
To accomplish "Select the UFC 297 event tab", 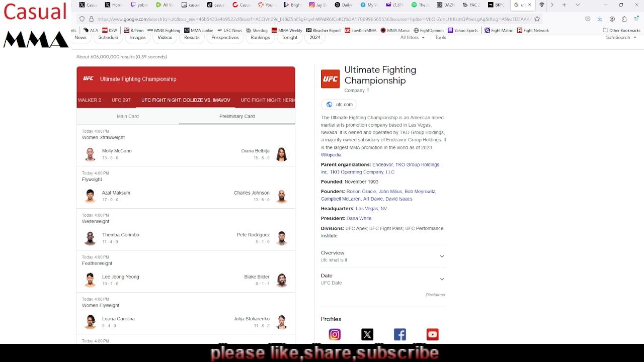I will tap(121, 100).
